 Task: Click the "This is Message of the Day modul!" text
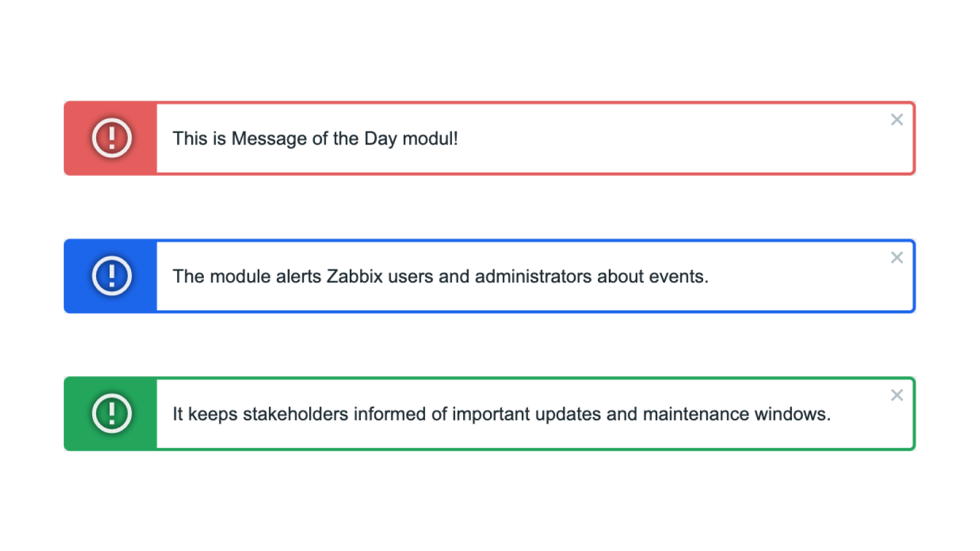coord(315,138)
